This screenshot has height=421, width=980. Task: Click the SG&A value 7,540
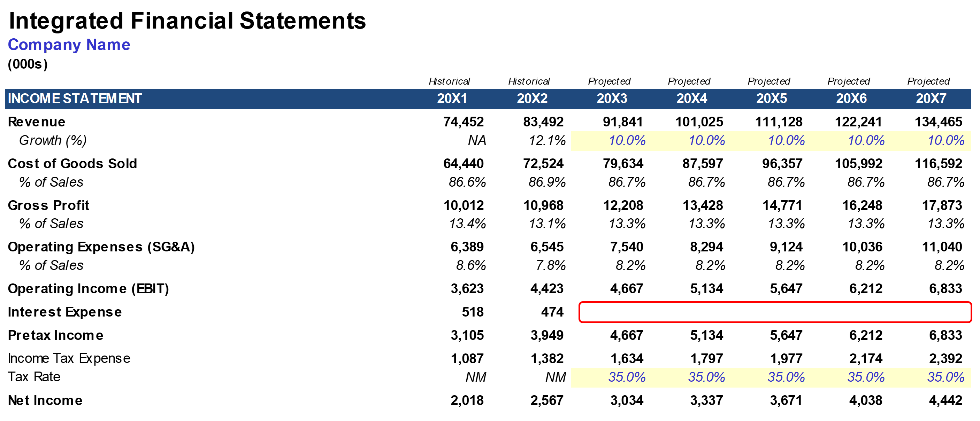click(627, 247)
